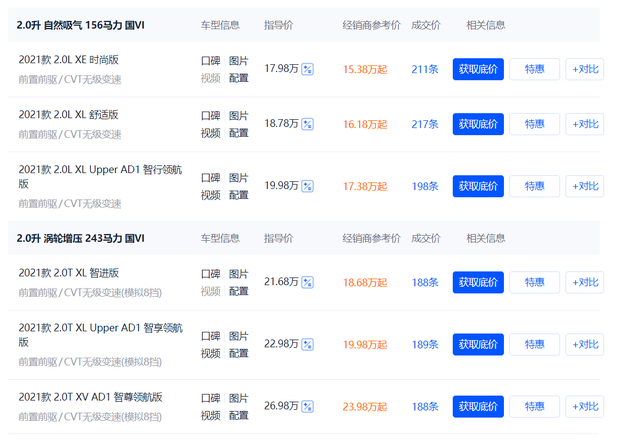Watch 视频 for 2.0L XL Upper AD1 智行领航版
The height and width of the screenshot is (439, 620).
click(x=210, y=195)
